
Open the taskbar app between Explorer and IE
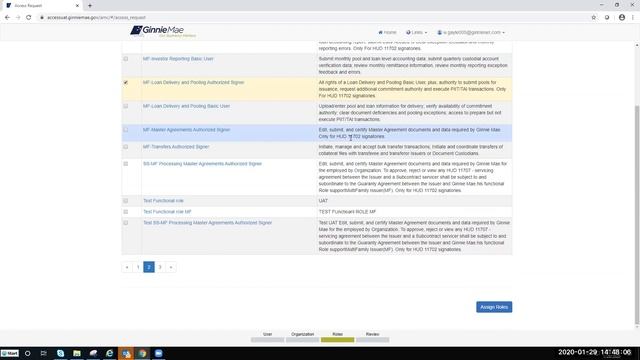tap(93, 353)
